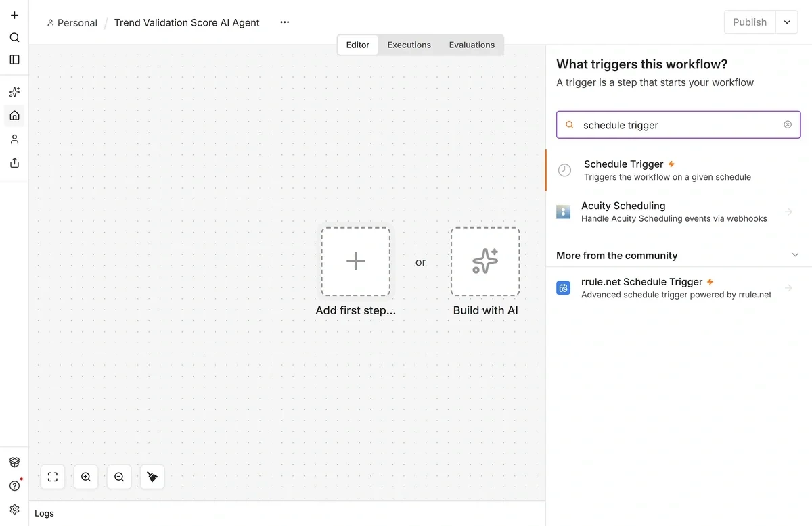Open the three-dots workflow menu

tap(285, 22)
